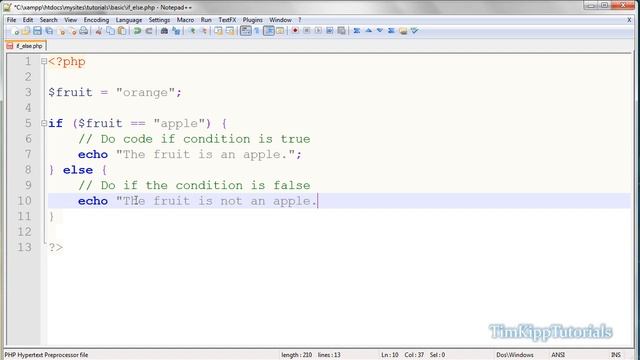Screen dimensions: 640x360
Task: Click the checkmark icon at toolbar end
Action: click(414, 31)
